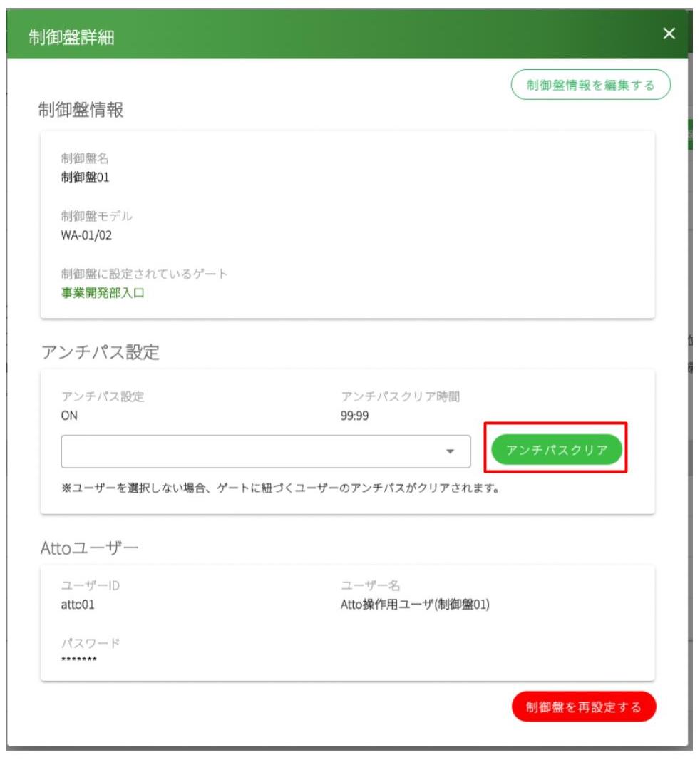
Task: Click the 制御盤情報 section heading
Action: coord(81,110)
